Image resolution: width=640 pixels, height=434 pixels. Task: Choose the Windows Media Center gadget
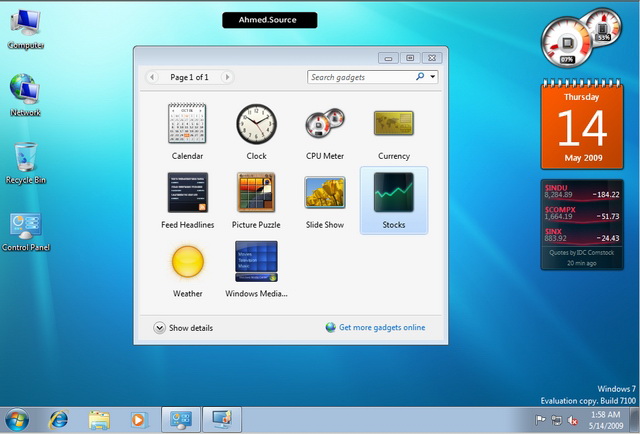click(256, 269)
